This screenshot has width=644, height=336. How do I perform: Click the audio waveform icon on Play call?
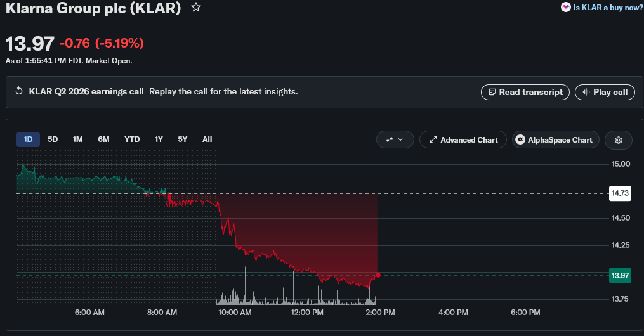(586, 93)
